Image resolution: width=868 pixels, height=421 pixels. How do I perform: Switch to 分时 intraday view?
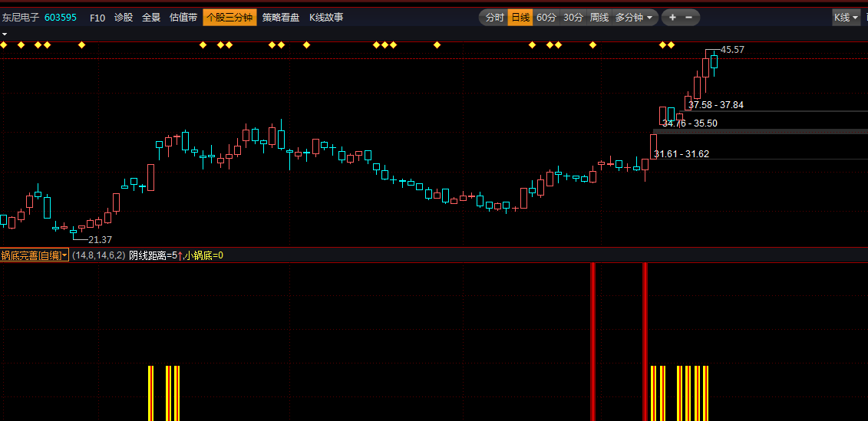494,18
